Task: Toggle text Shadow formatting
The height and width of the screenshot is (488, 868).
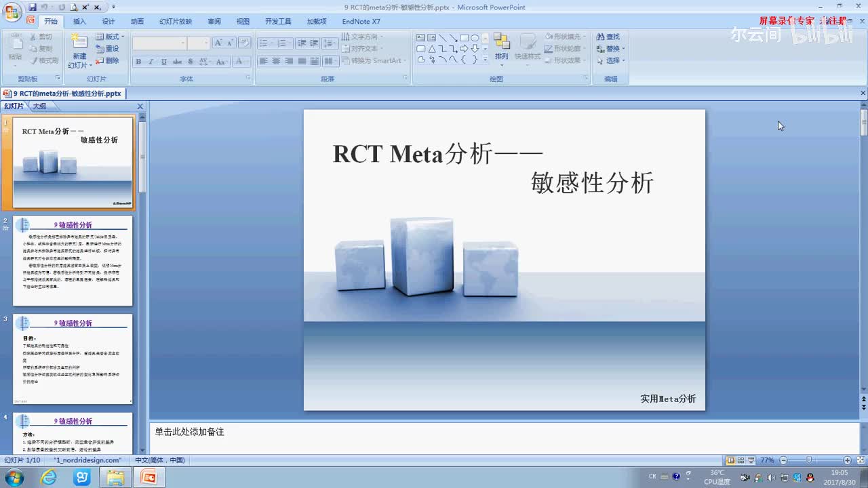Action: [x=191, y=62]
